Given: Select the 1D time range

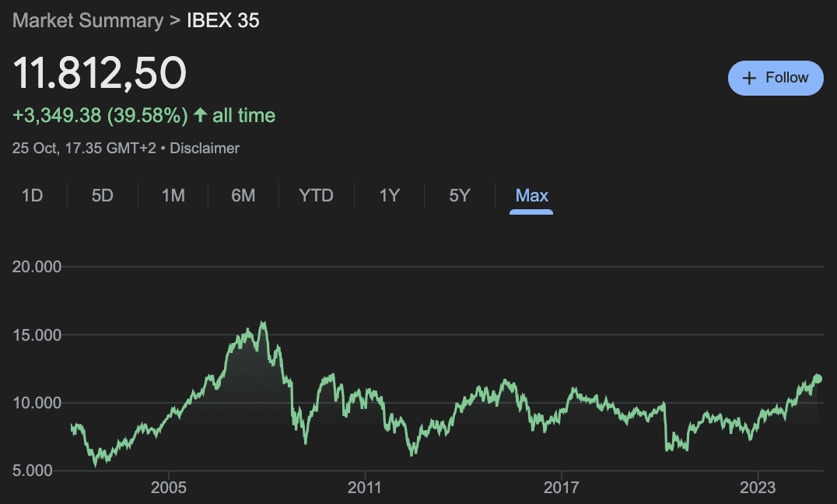Looking at the screenshot, I should pyautogui.click(x=33, y=196).
